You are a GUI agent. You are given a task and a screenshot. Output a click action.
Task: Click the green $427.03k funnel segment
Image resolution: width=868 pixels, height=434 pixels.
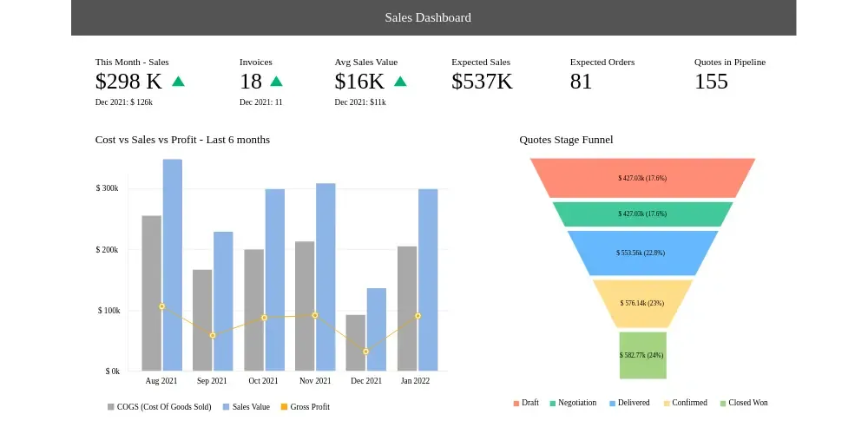tap(642, 214)
